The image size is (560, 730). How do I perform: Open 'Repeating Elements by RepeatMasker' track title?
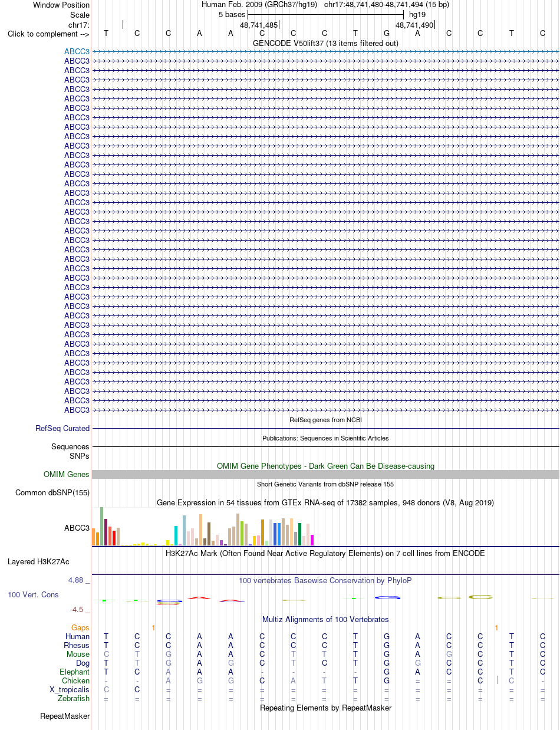click(325, 708)
